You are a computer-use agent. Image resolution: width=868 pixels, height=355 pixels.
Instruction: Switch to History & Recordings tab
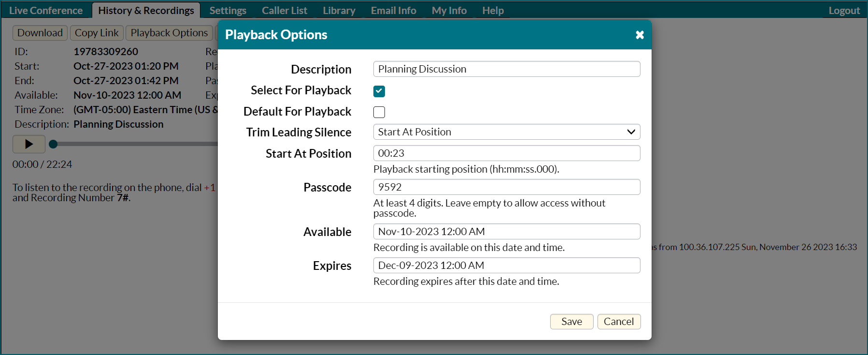[146, 10]
